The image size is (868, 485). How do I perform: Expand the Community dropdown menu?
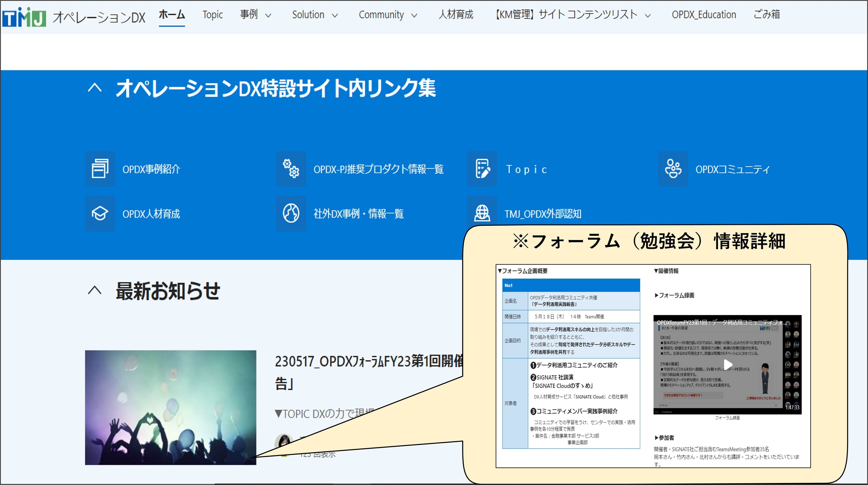coord(414,16)
